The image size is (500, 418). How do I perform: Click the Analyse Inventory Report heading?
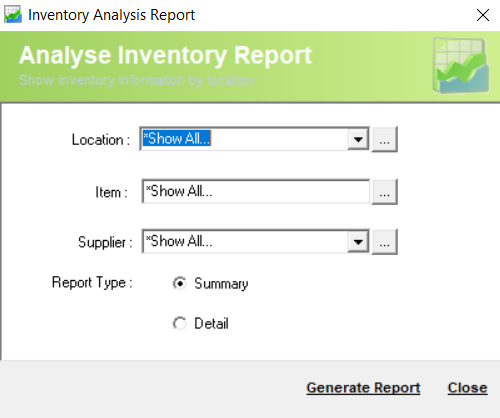(165, 55)
